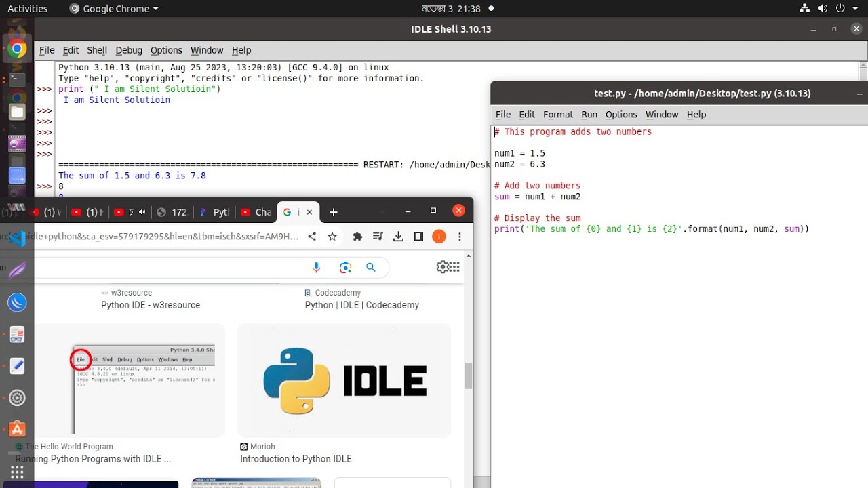Open the Google Chrome app menu dropdown
868x488 pixels.
click(x=114, y=9)
